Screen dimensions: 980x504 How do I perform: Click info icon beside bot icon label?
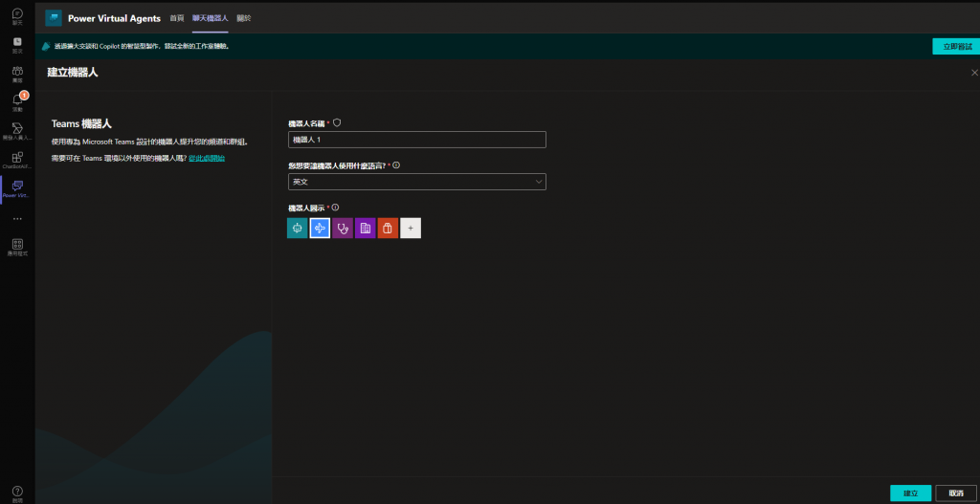click(x=336, y=208)
